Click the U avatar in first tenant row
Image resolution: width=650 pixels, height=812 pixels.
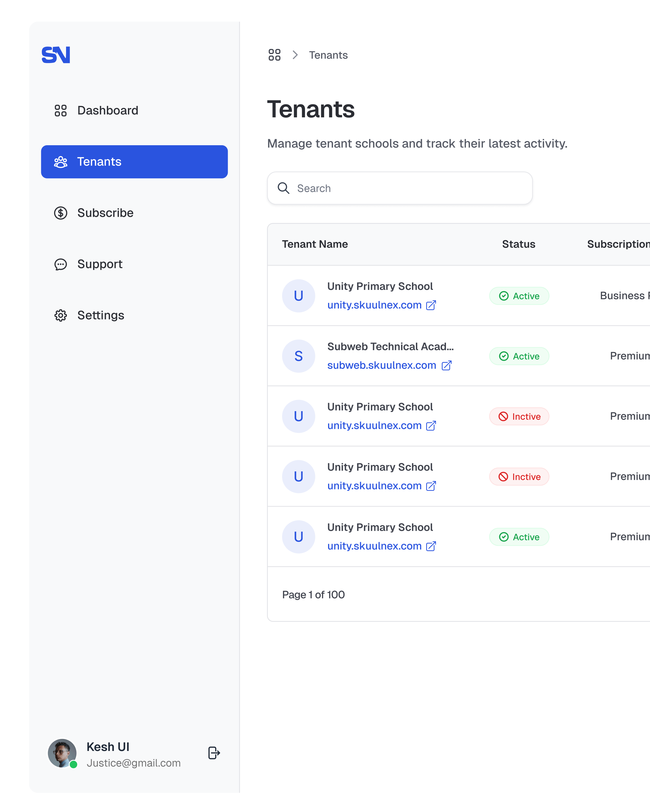pyautogui.click(x=298, y=296)
